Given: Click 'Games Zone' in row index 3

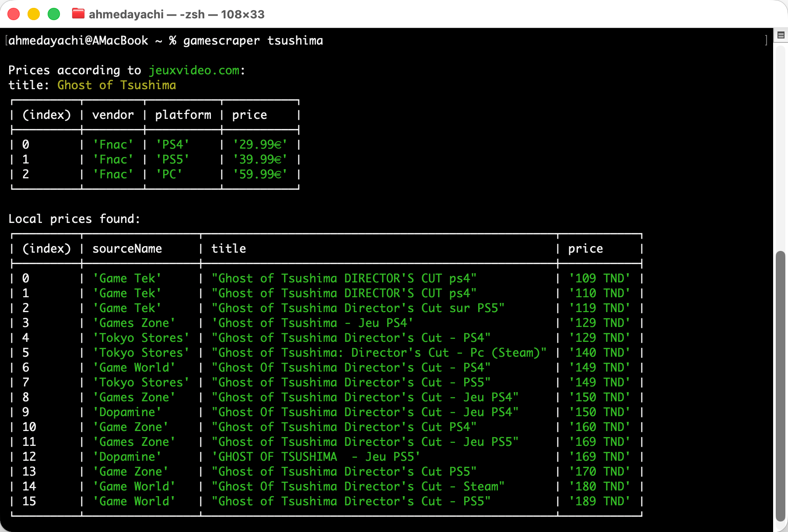Looking at the screenshot, I should (134, 323).
